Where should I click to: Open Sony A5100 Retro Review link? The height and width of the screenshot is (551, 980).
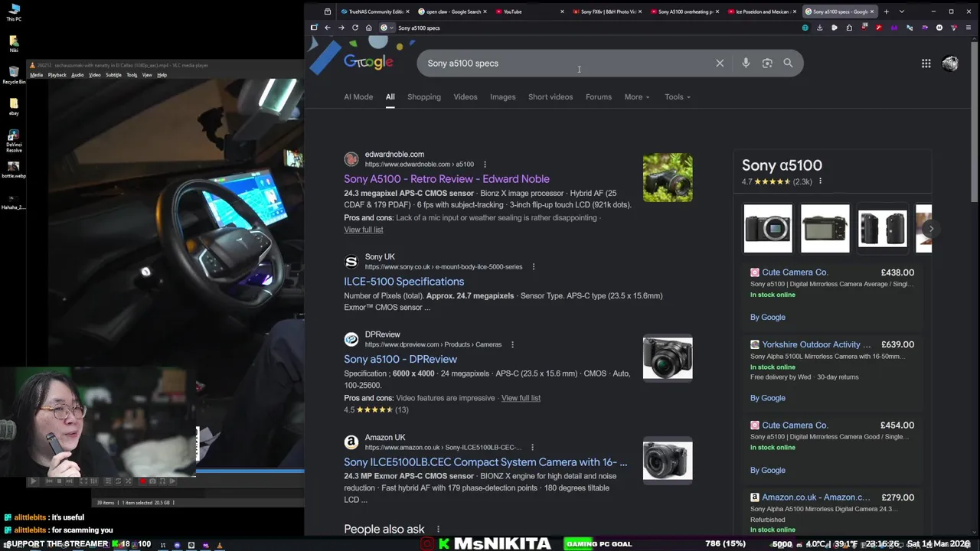click(446, 179)
